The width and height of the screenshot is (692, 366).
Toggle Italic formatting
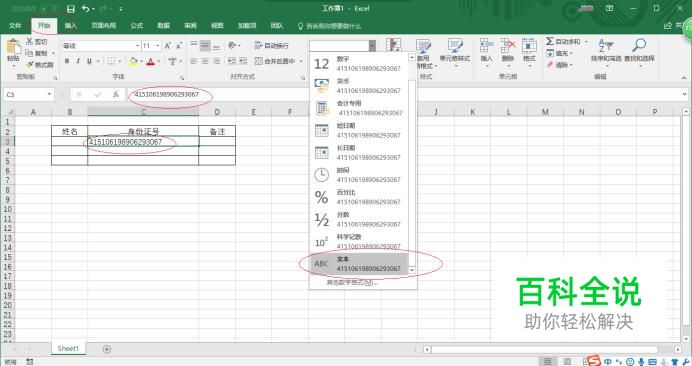78,61
